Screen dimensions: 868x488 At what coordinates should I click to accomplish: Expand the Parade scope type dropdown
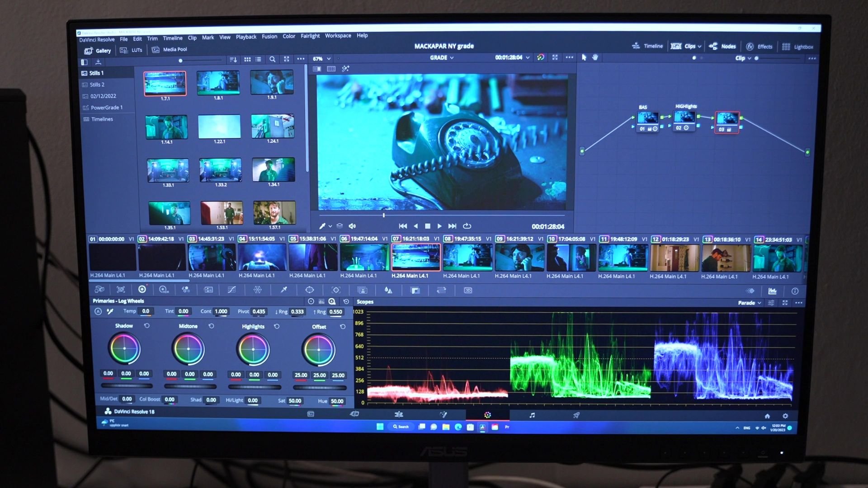[x=750, y=303]
